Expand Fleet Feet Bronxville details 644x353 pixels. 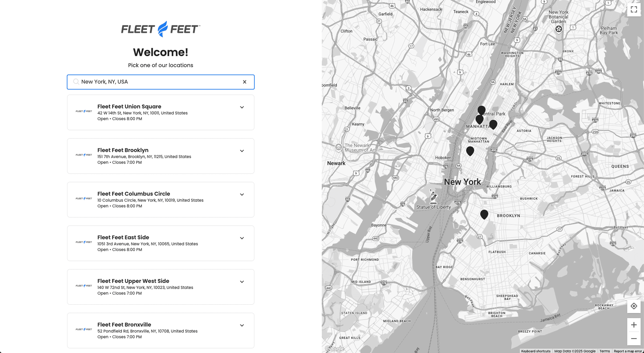point(242,325)
